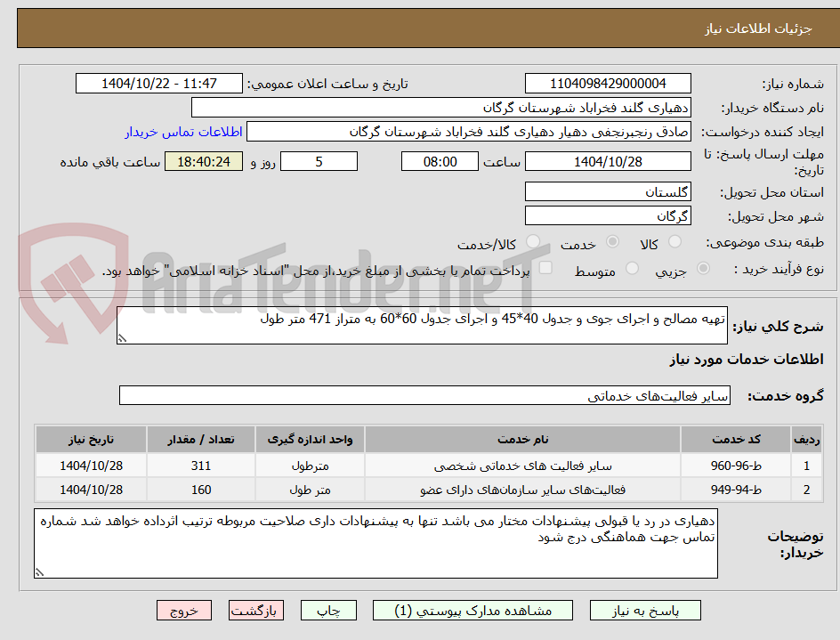Select the کالا/خدمت radio button
Image resolution: width=840 pixels, height=640 pixels.
533,242
